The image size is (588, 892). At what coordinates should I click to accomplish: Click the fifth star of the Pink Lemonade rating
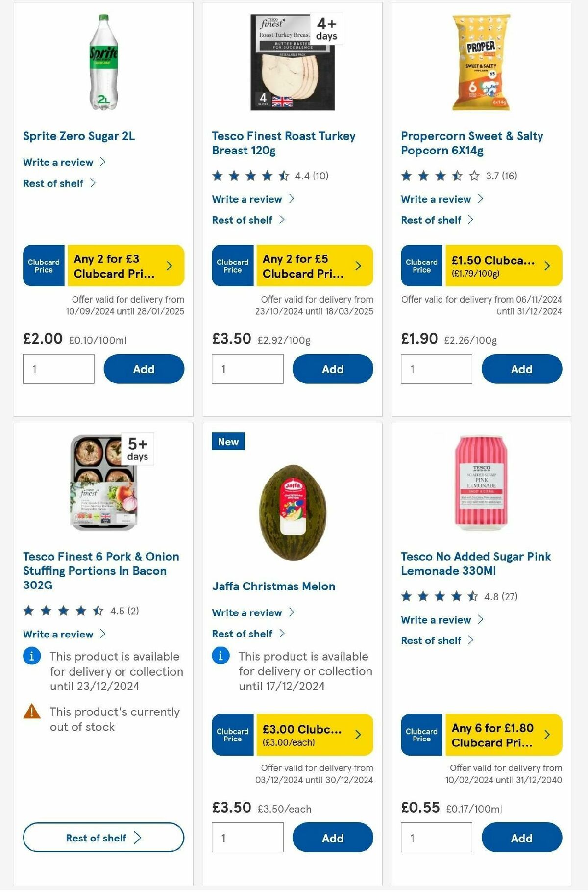tap(471, 597)
